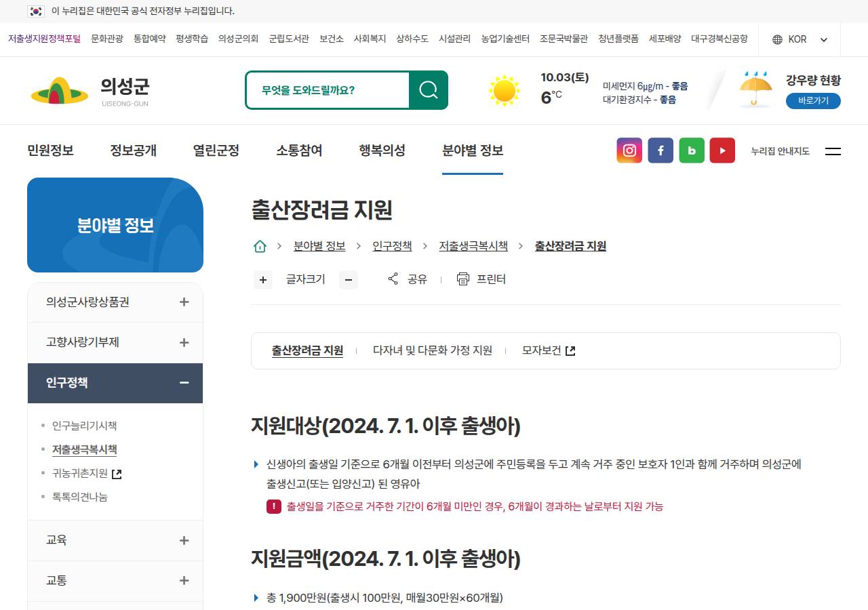The height and width of the screenshot is (610, 868).
Task: Select the 출산장려금 지원 tab
Action: pos(307,350)
